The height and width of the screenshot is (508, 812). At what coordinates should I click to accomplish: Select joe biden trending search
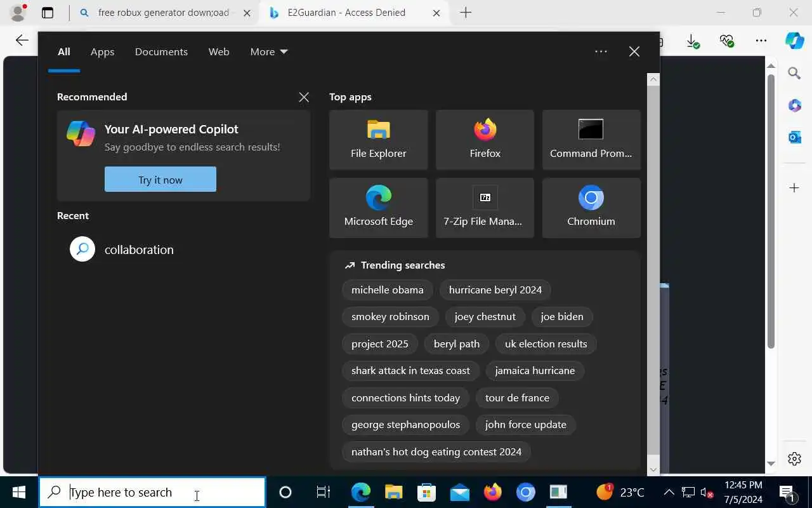coord(562,316)
